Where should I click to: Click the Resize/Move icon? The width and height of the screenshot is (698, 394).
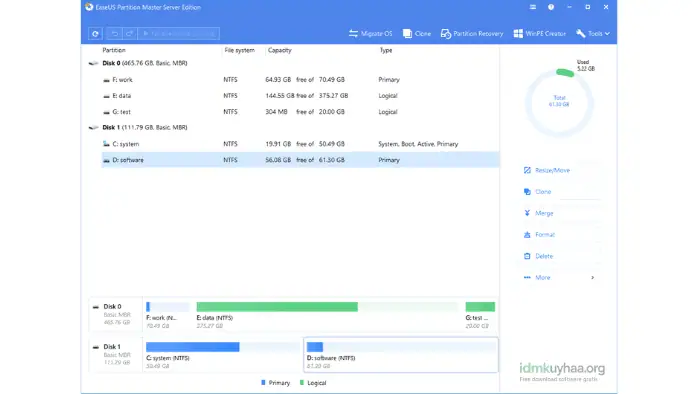tap(527, 170)
